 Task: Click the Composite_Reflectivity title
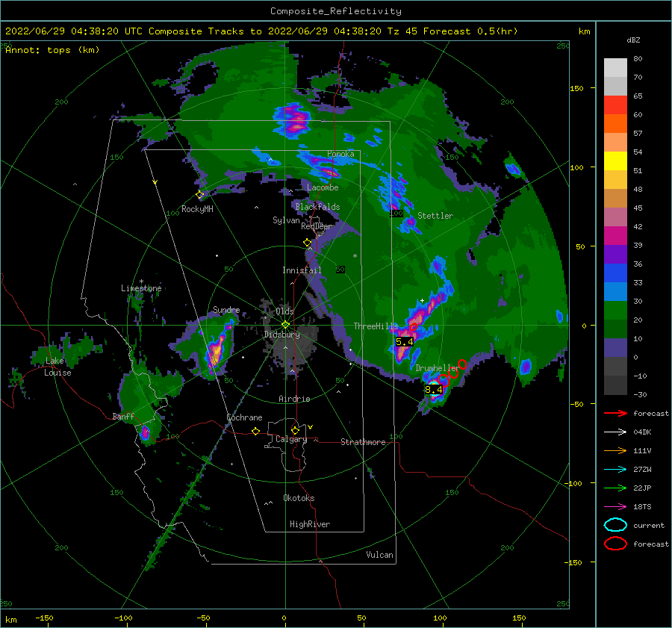336,11
